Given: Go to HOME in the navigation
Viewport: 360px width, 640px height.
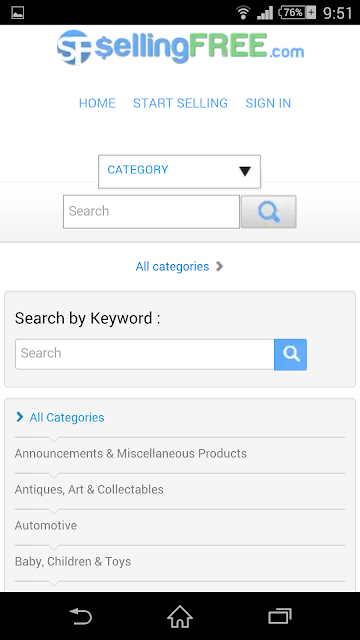Looking at the screenshot, I should 97,103.
